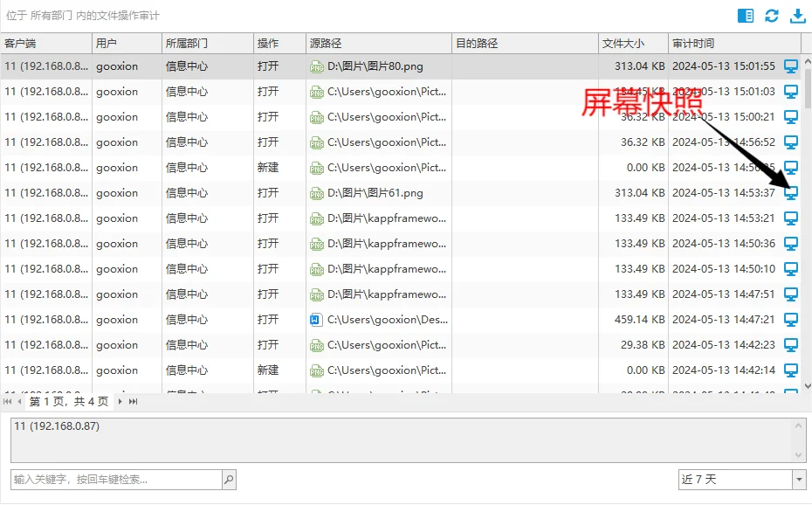Image resolution: width=812 pixels, height=505 pixels.
Task: Open the screen snapshot for 图片80.png
Action: click(x=791, y=65)
